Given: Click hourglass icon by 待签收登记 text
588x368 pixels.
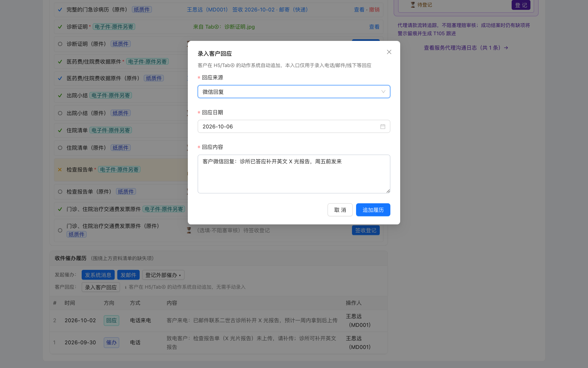Looking at the screenshot, I should pos(189,230).
